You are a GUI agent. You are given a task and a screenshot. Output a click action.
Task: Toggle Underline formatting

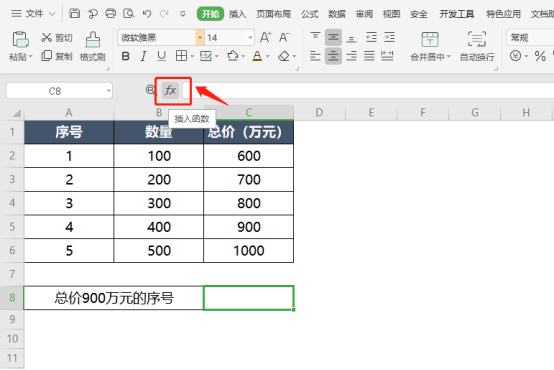[161, 56]
